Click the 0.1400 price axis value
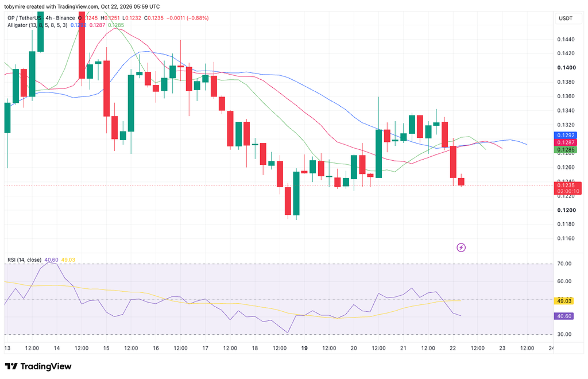The width and height of the screenshot is (588, 379). click(566, 68)
